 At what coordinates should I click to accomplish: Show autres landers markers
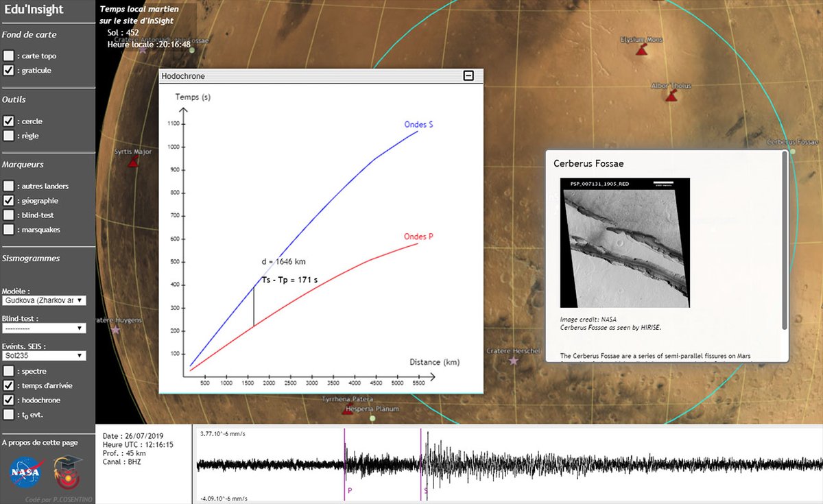[8, 186]
